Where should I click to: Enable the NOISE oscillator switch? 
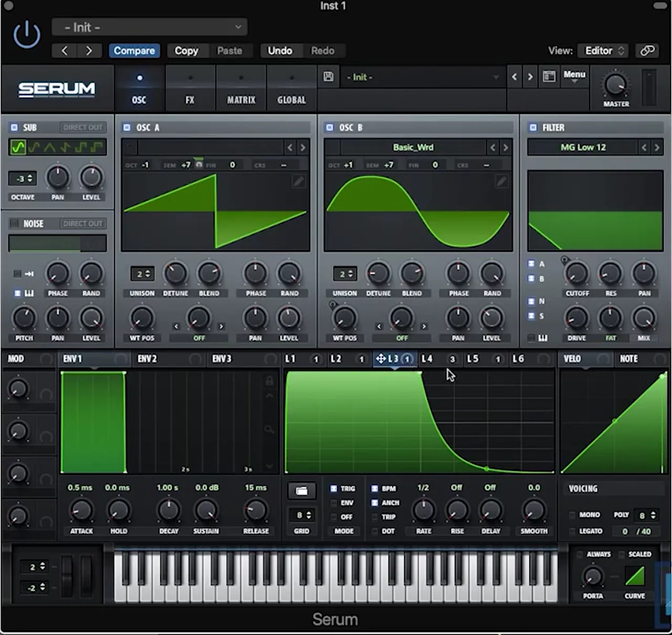(14, 224)
